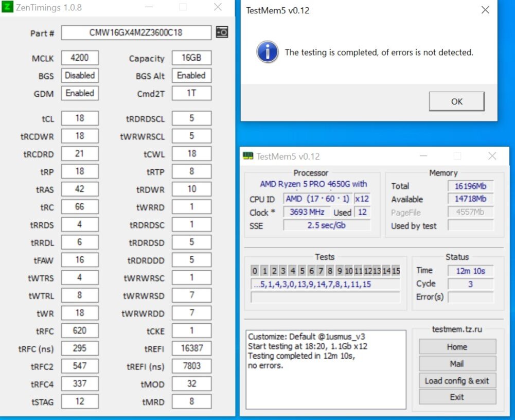
Task: Click the ZenTimings screenshot camera icon
Action: coord(222,32)
